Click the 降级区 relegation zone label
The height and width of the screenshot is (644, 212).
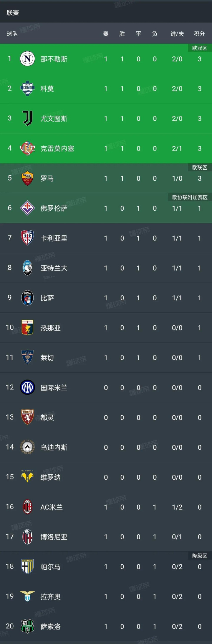click(200, 556)
